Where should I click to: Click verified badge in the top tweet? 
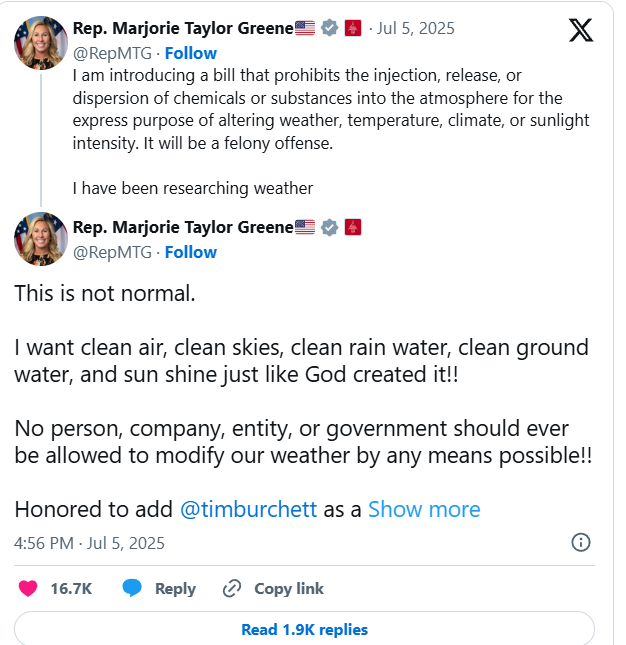(x=329, y=29)
